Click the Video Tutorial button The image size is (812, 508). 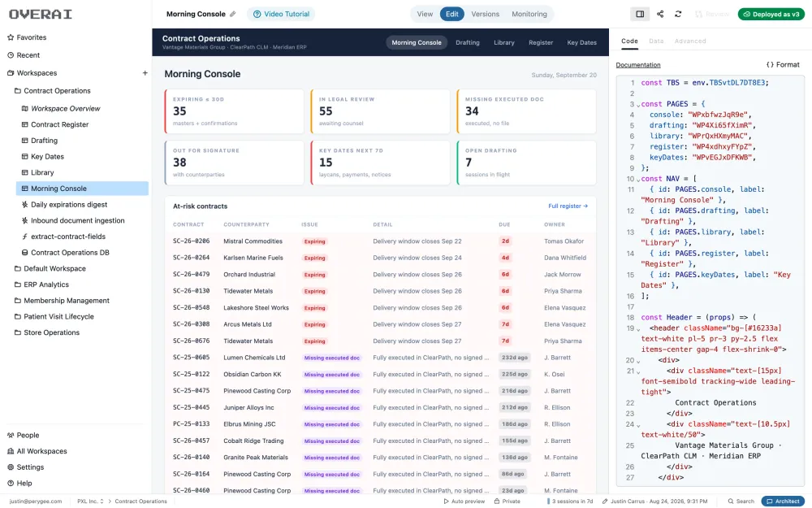pos(281,14)
